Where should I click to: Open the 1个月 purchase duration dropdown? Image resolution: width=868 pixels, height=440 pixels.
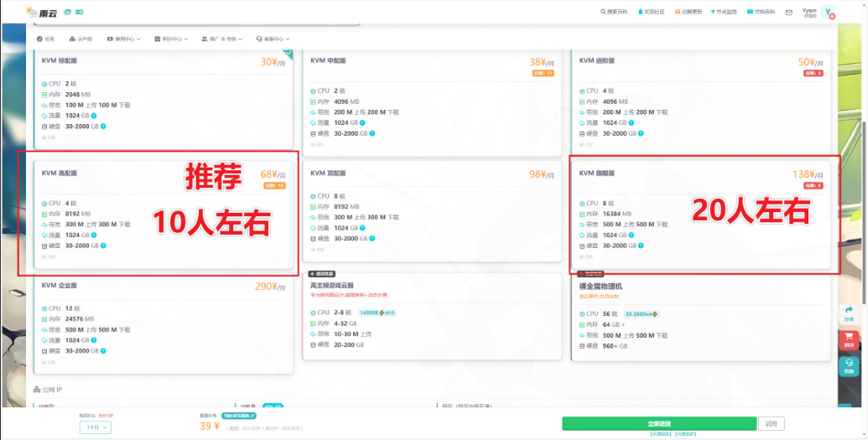95,427
